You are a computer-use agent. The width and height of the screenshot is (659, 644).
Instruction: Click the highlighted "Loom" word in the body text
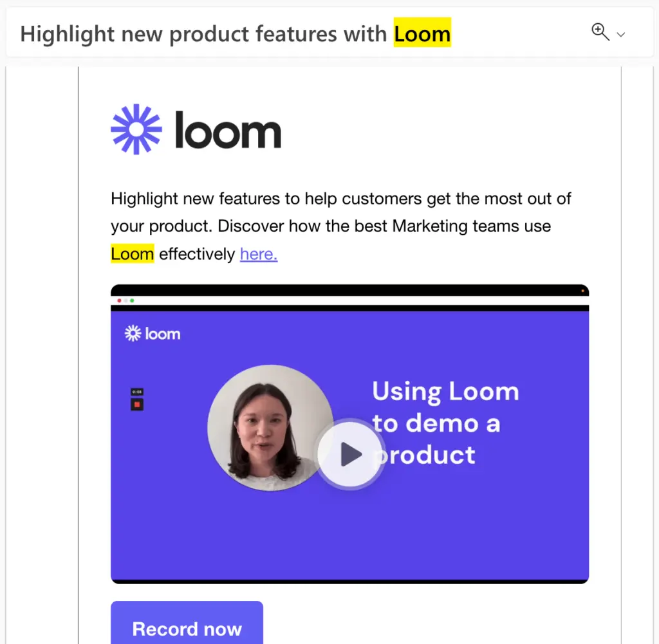132,253
